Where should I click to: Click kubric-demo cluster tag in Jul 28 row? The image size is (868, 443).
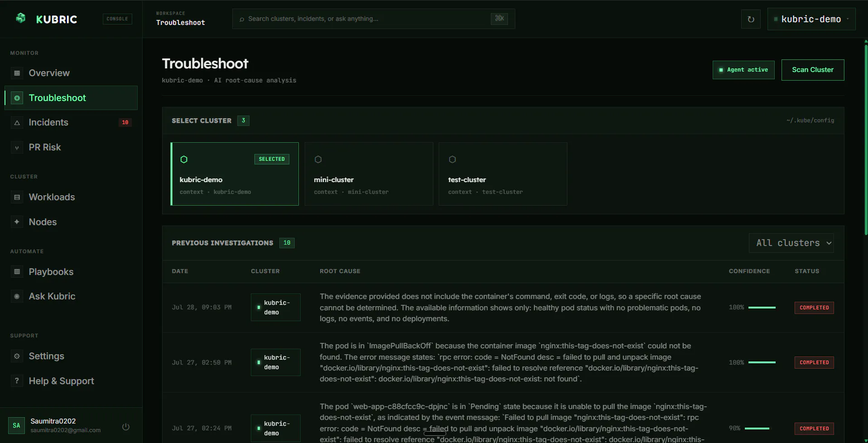276,308
